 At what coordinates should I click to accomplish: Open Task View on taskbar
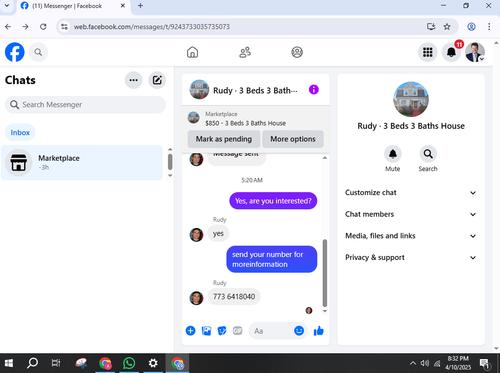pos(56,363)
